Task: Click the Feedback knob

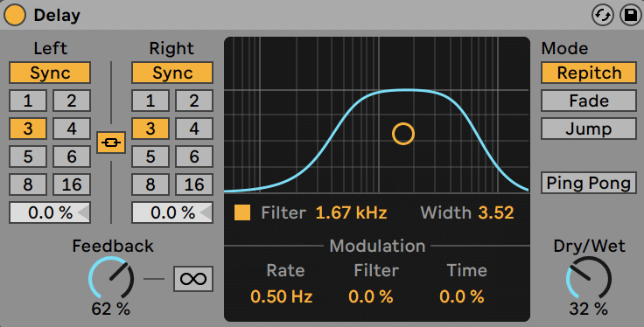Action: click(111, 279)
